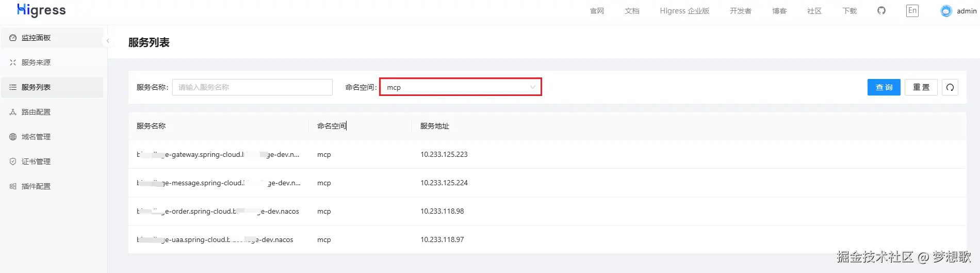Viewport: 980px width, 273px height.
Task: Focus the 服务名称 input field
Action: (x=252, y=87)
